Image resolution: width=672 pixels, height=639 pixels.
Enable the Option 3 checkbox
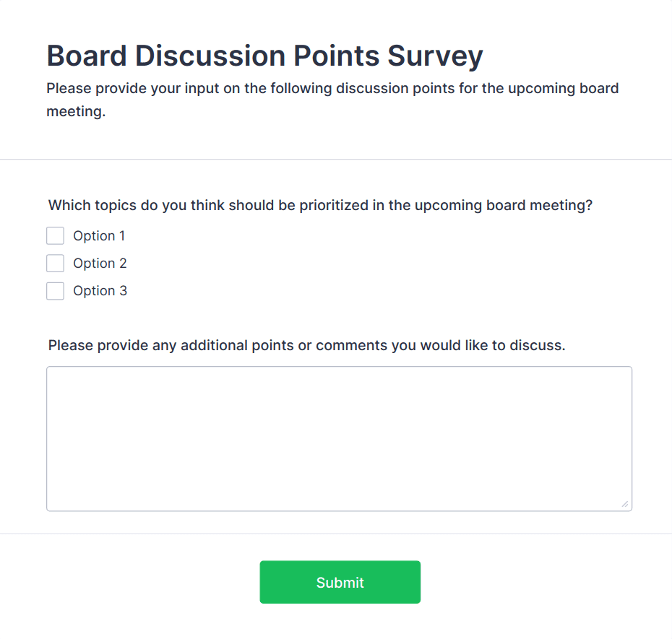pyautogui.click(x=56, y=291)
